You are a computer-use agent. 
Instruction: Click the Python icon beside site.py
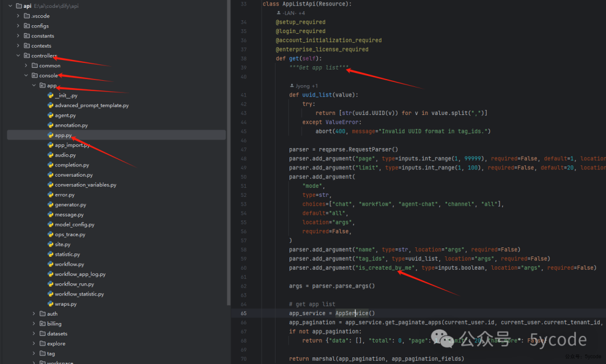pyautogui.click(x=50, y=245)
